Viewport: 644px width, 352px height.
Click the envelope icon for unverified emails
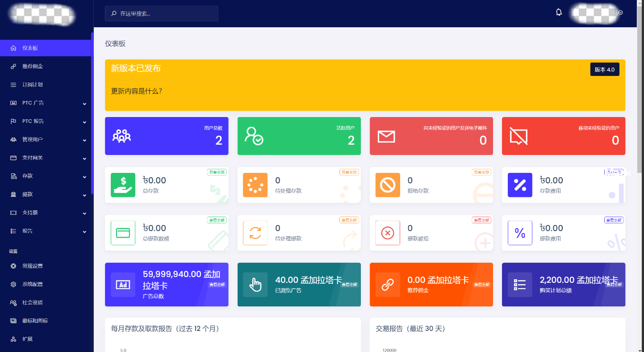pos(386,136)
